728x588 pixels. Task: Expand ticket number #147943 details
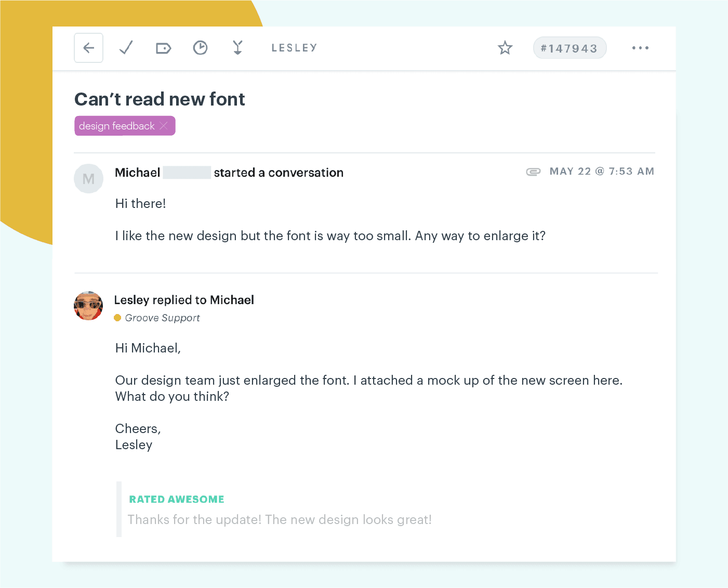(570, 48)
